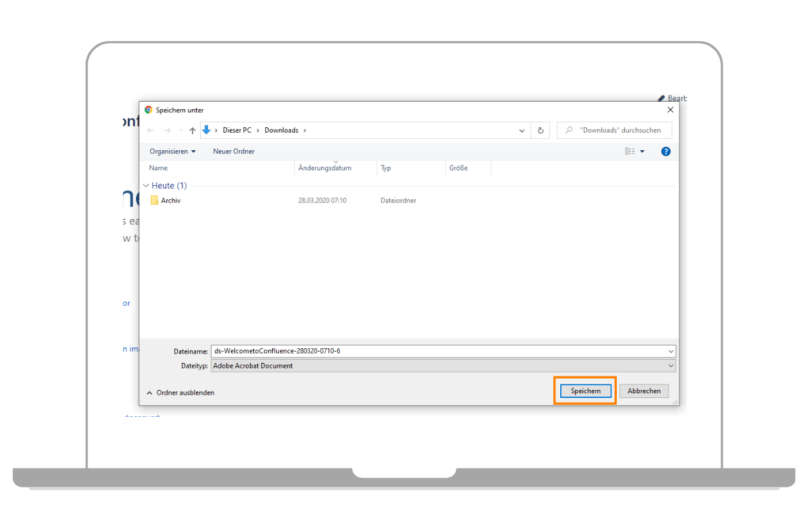Click the Dateiname text field

pyautogui.click(x=438, y=351)
